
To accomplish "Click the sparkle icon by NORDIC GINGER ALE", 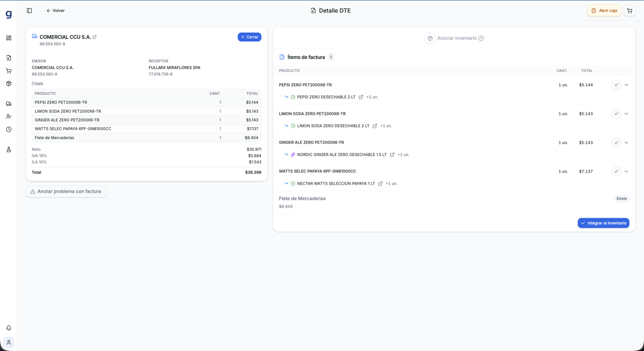I will [293, 155].
